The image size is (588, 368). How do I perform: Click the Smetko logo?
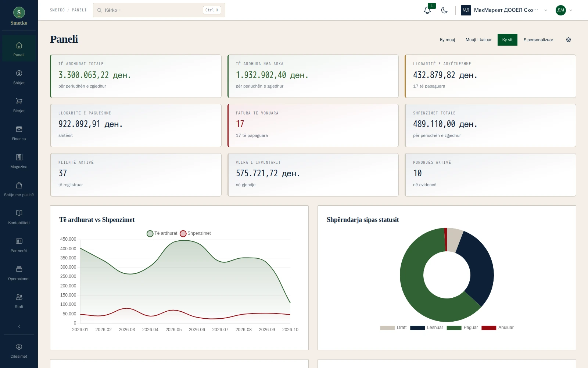click(19, 16)
